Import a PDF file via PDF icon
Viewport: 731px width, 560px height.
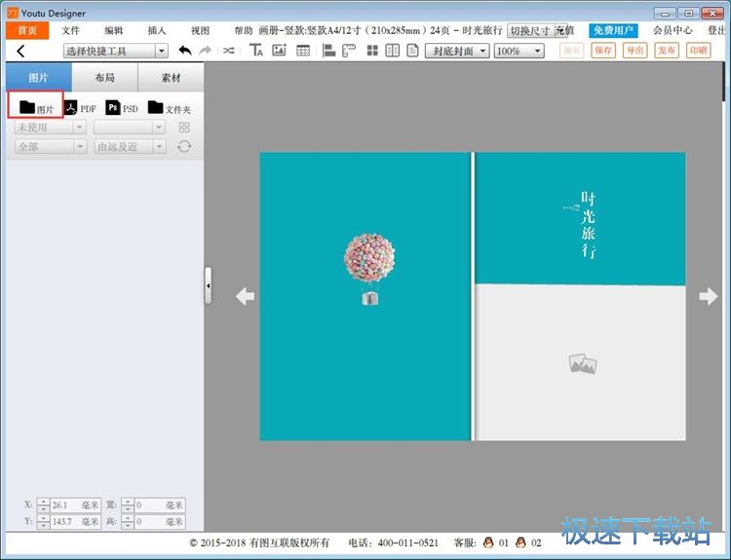[81, 108]
